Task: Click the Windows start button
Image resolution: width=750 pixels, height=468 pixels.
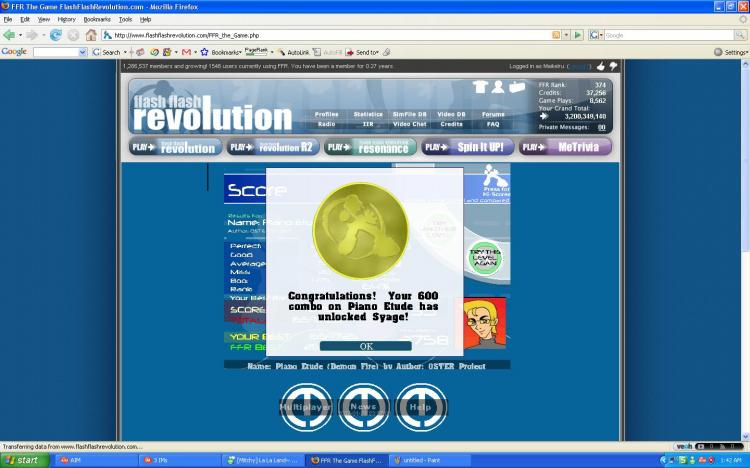Action: [24, 460]
